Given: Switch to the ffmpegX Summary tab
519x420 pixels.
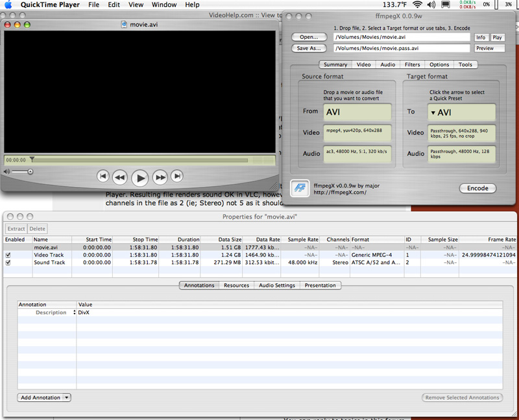Looking at the screenshot, I should click(x=335, y=64).
